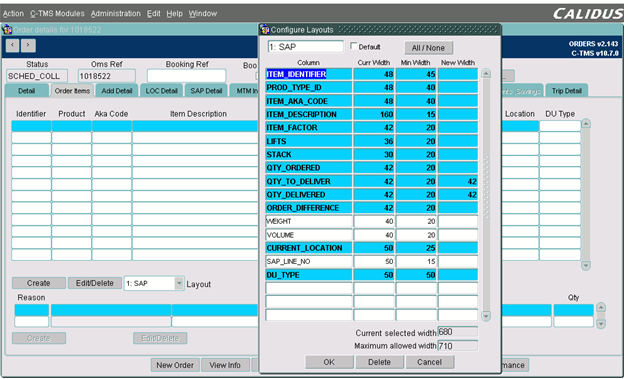Switch to the Add Detail tab
This screenshot has width=628, height=379.
(117, 91)
